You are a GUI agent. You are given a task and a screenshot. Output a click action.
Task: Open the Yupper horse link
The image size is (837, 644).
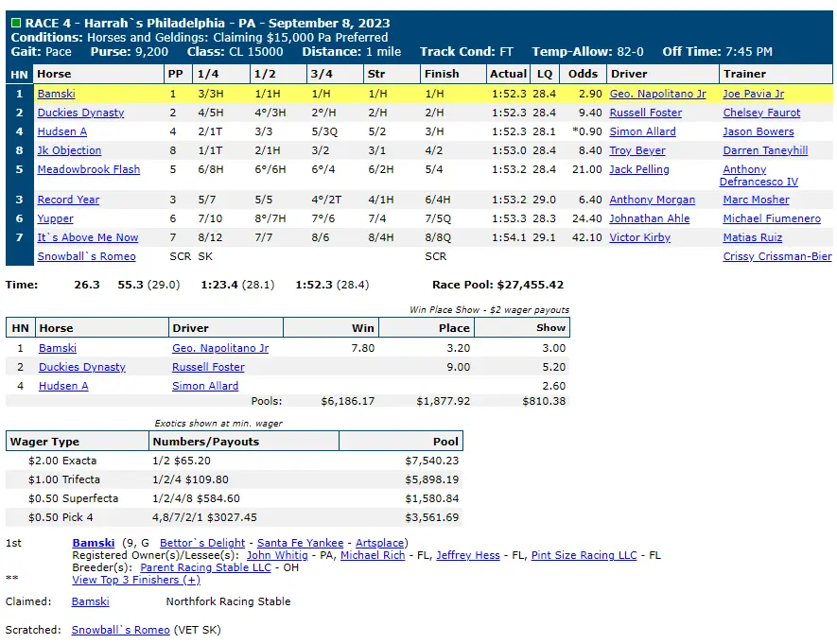click(x=56, y=218)
